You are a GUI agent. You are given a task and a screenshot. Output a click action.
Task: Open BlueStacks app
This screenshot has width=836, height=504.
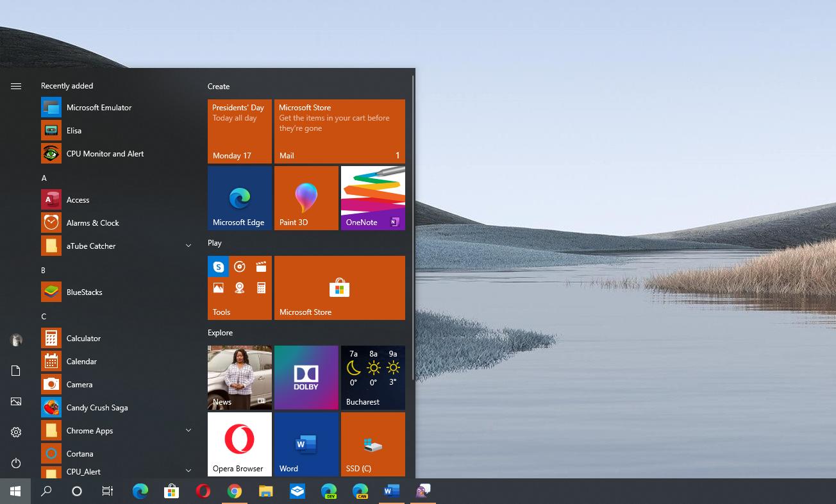coord(117,292)
